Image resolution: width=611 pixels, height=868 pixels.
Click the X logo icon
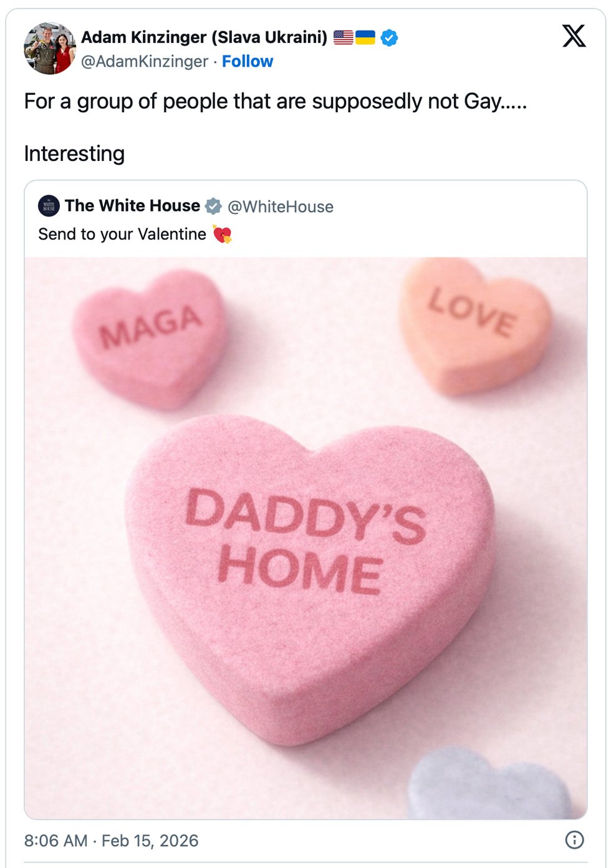(x=574, y=36)
